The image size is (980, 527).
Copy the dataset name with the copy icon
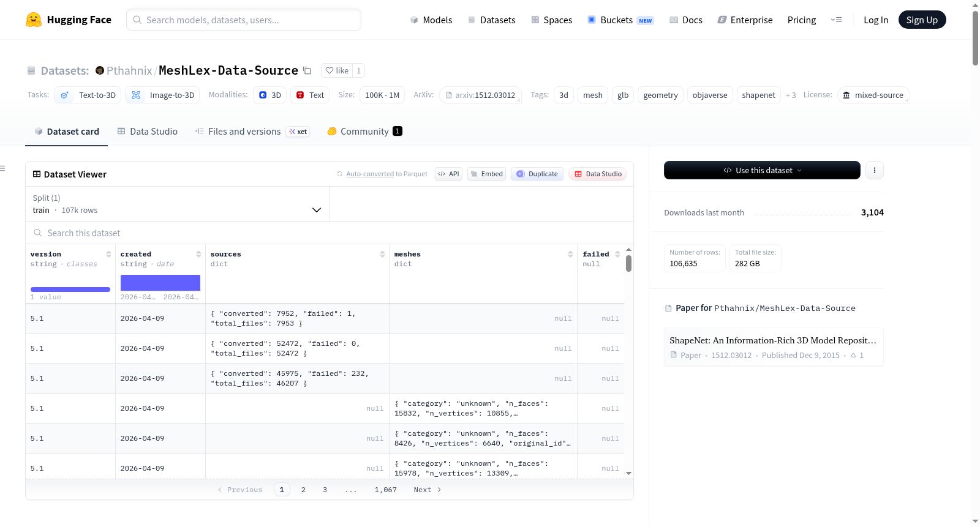(x=307, y=70)
